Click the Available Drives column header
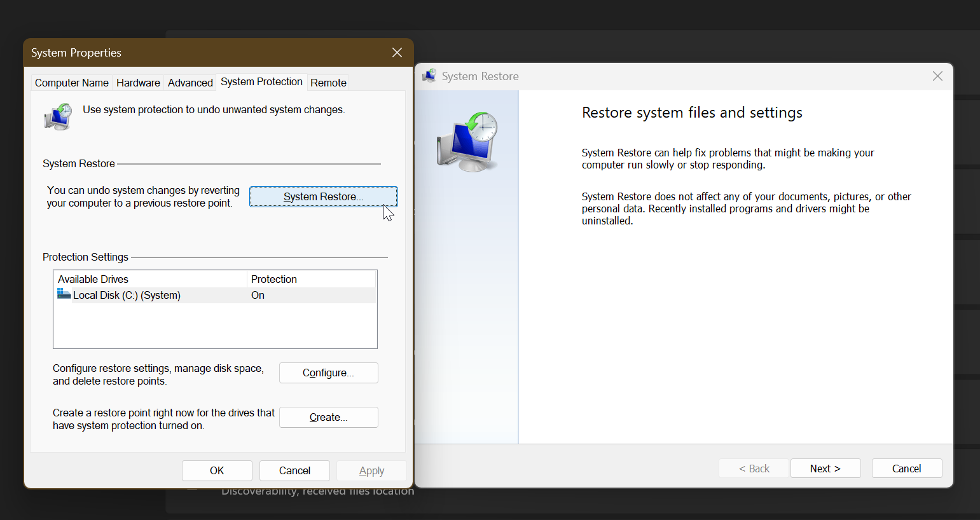This screenshot has height=520, width=980. tap(151, 279)
